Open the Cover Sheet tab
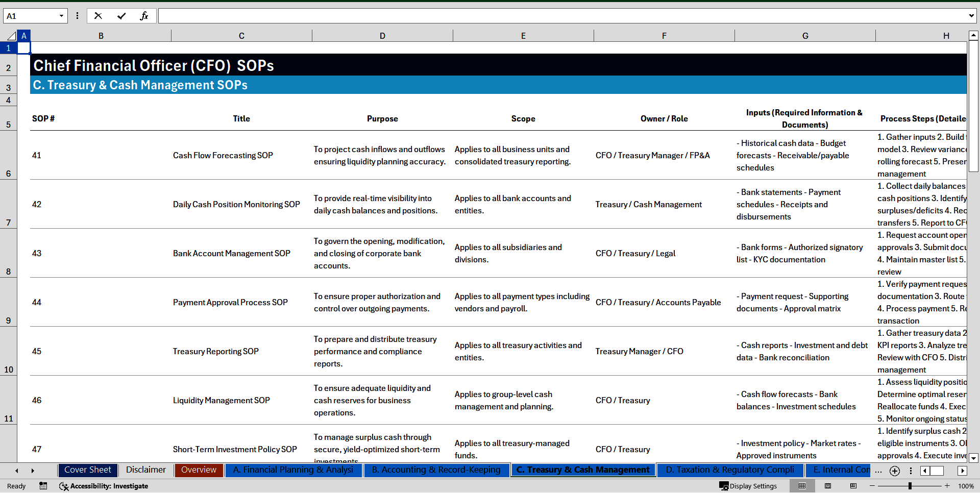This screenshot has width=980, height=493. pos(88,470)
